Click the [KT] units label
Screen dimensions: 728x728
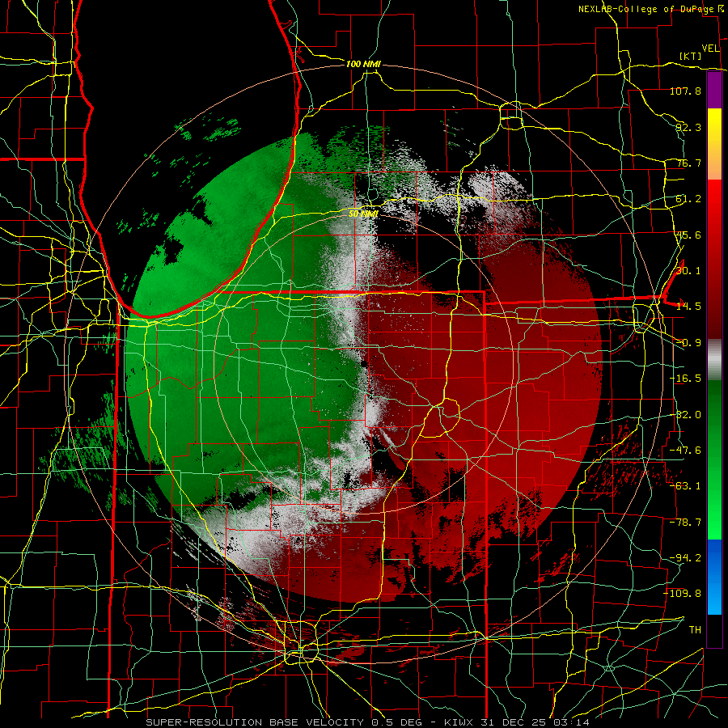tap(691, 56)
